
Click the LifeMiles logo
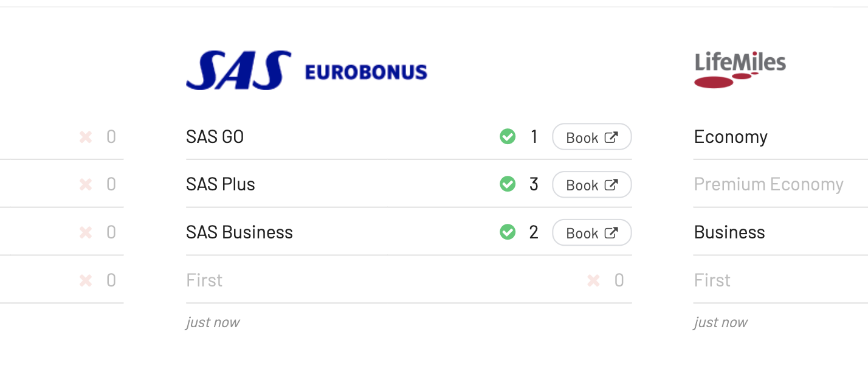pyautogui.click(x=740, y=70)
